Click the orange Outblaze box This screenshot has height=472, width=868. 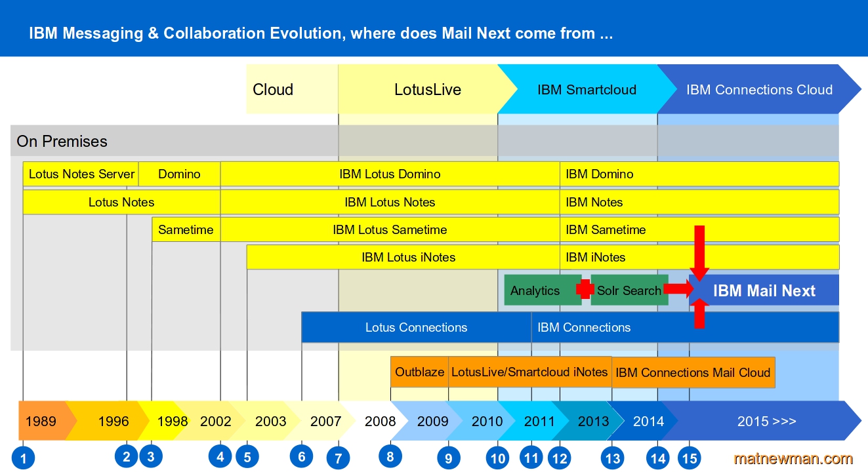point(419,372)
